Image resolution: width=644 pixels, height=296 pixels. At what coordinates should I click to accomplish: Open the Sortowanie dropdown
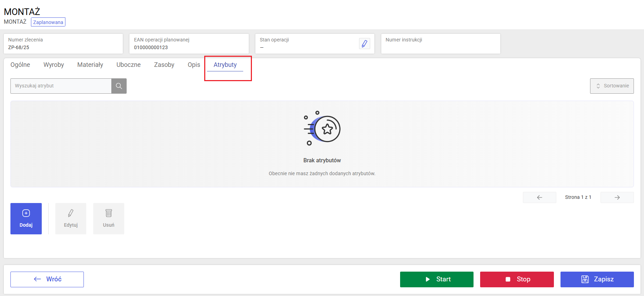coord(612,86)
